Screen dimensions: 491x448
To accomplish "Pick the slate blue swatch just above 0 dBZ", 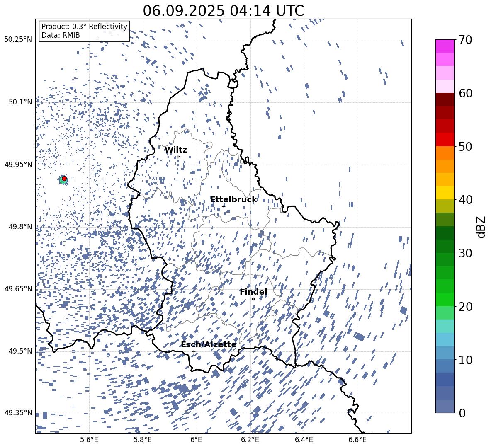I will 445,406.
